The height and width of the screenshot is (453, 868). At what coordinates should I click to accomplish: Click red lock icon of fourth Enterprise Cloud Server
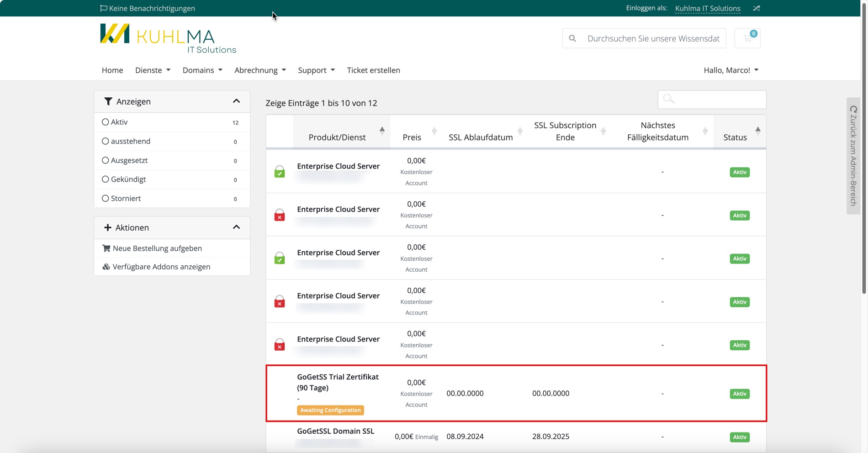tap(280, 301)
